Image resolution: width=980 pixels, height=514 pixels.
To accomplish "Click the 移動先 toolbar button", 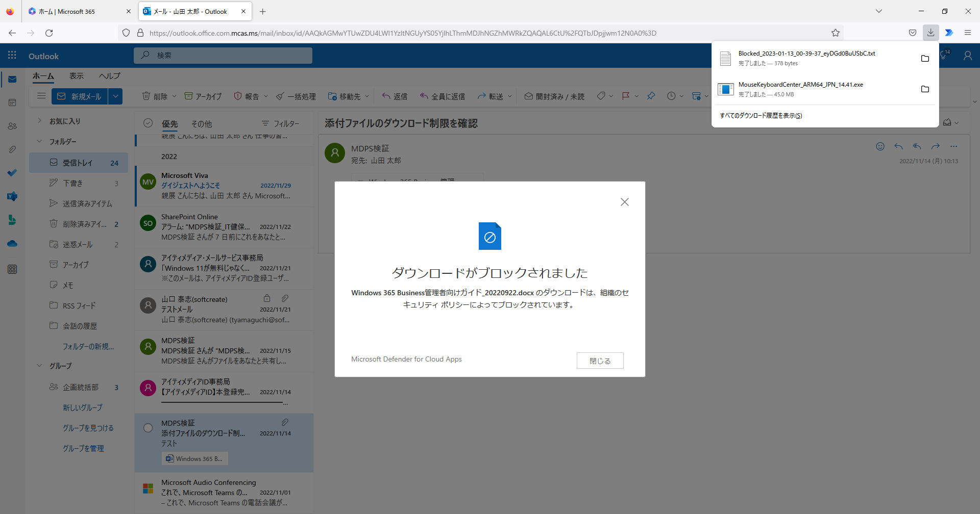I will [x=345, y=96].
